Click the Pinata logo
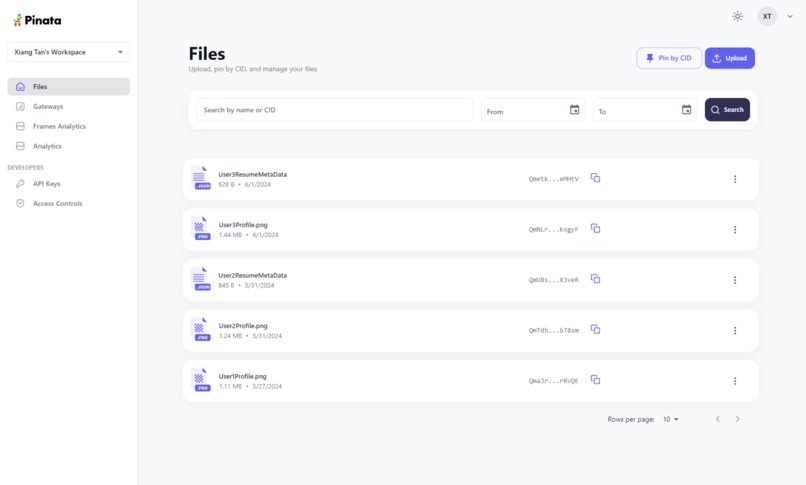The width and height of the screenshot is (806, 485). [x=37, y=20]
